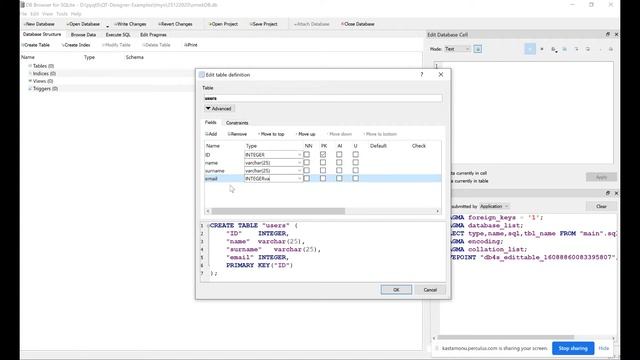Open the Tools menu
The height and width of the screenshot is (360, 640).
(62, 14)
